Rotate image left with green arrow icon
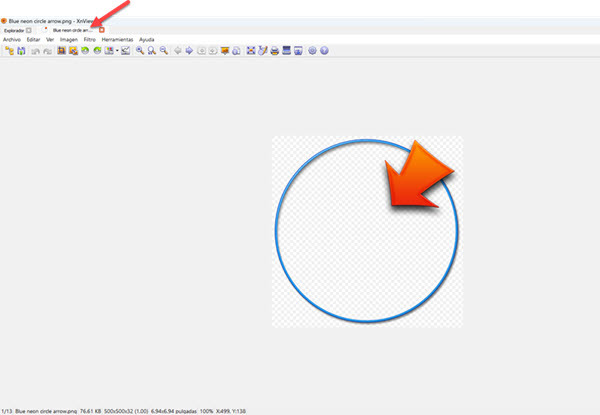Image resolution: width=600 pixels, height=415 pixels. point(85,50)
